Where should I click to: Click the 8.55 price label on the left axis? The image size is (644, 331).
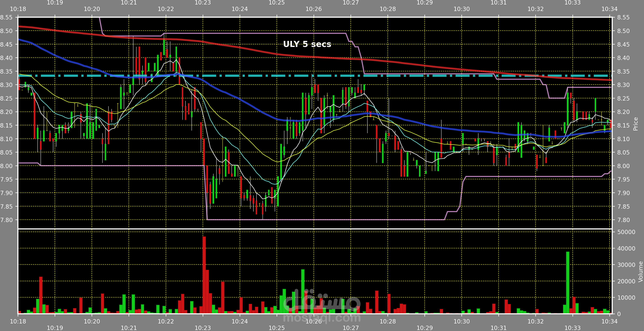[6, 18]
